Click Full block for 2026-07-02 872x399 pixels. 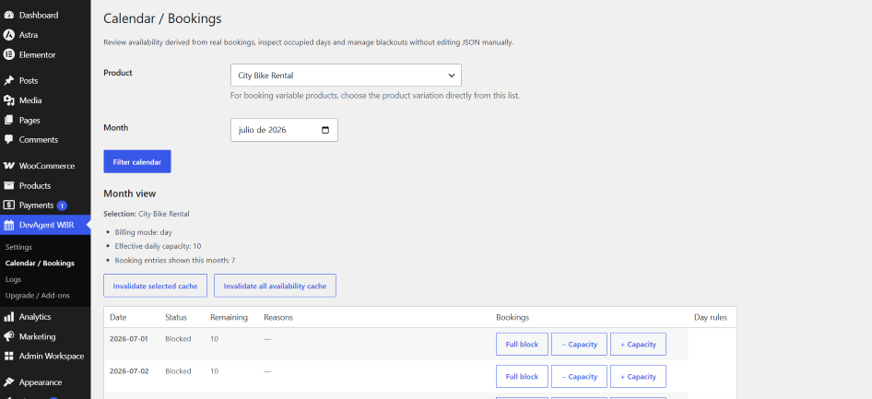522,376
